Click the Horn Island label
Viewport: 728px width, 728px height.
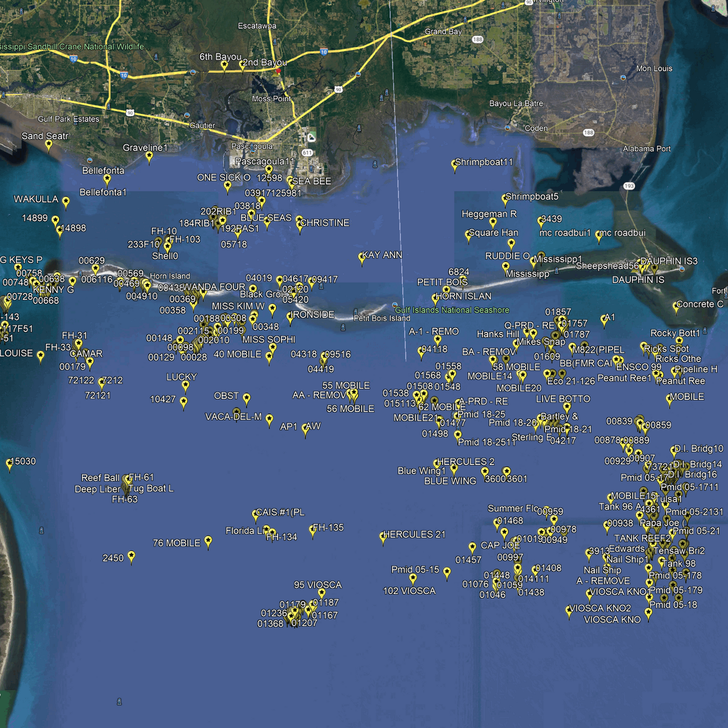tap(170, 276)
